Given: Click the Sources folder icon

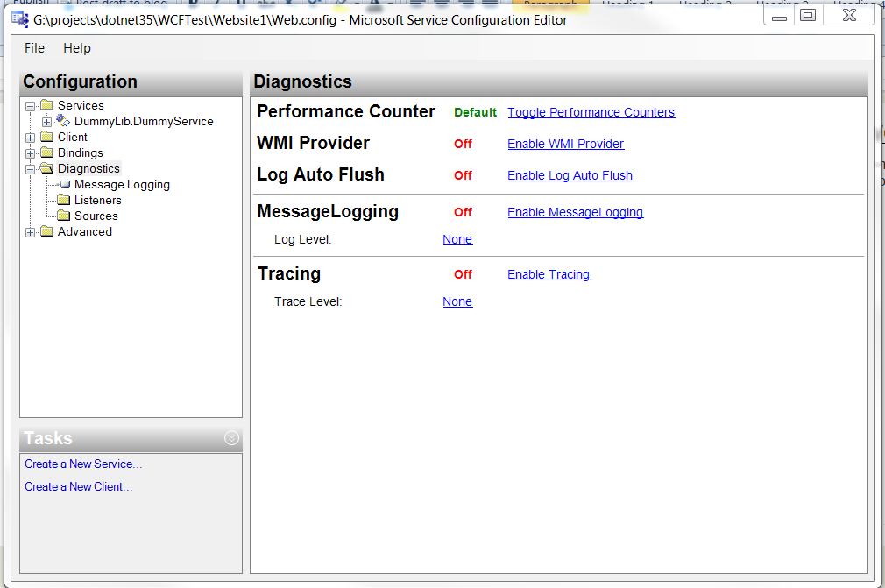Looking at the screenshot, I should click(64, 216).
